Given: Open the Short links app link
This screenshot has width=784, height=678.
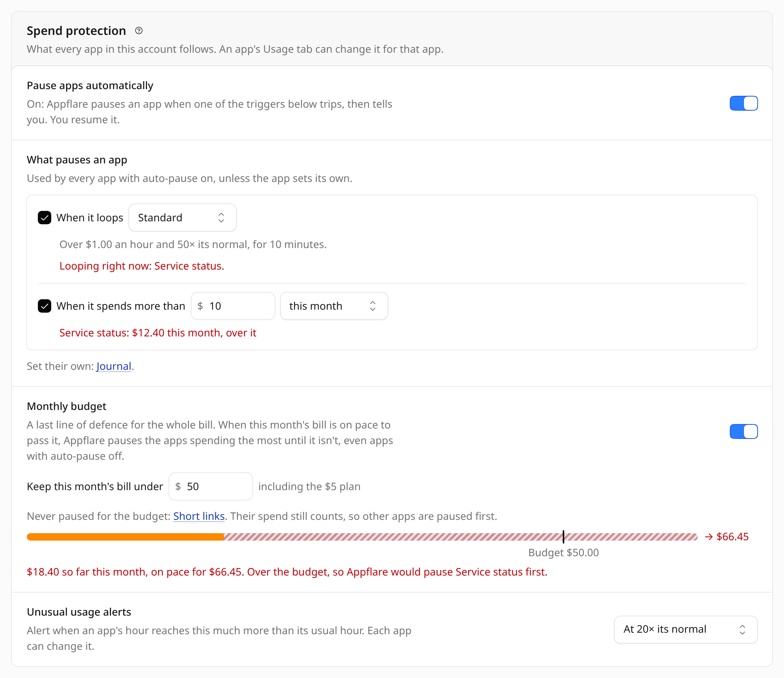Looking at the screenshot, I should 199,516.
